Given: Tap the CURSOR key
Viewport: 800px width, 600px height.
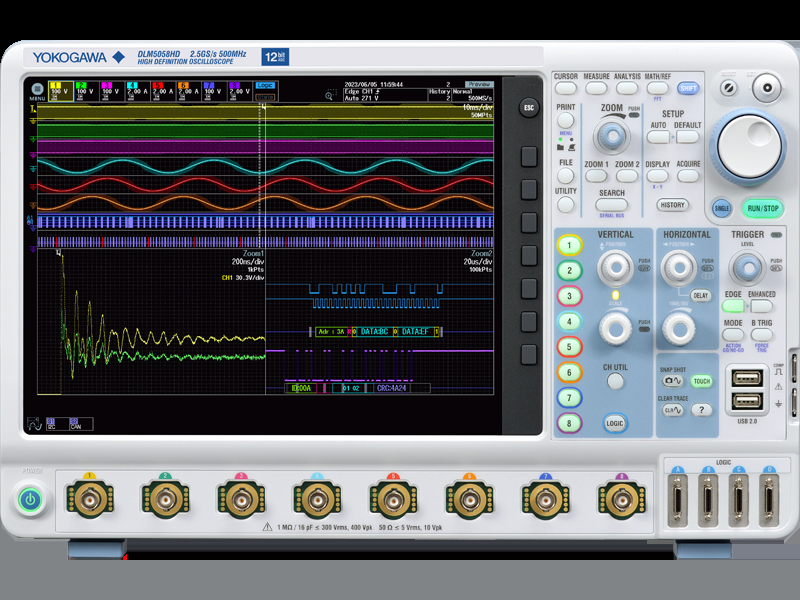Looking at the screenshot, I should tap(566, 88).
